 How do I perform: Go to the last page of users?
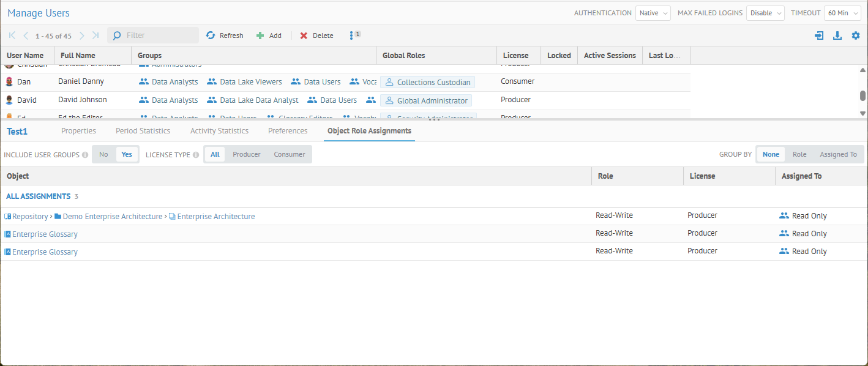click(95, 35)
